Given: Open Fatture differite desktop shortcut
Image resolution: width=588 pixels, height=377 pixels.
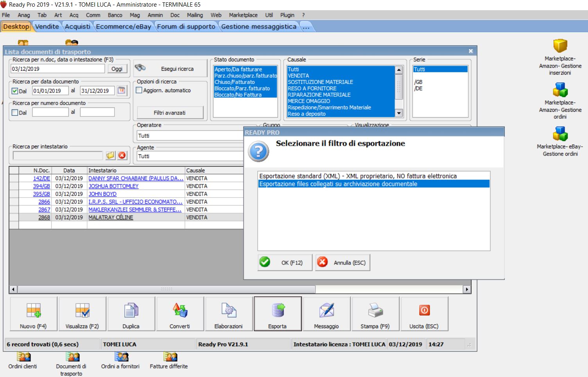Looking at the screenshot, I should (x=169, y=361).
